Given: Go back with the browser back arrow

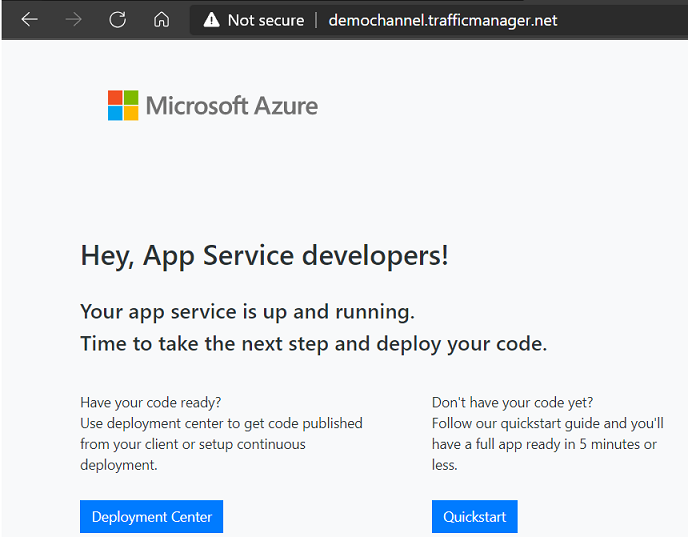Looking at the screenshot, I should (29, 19).
